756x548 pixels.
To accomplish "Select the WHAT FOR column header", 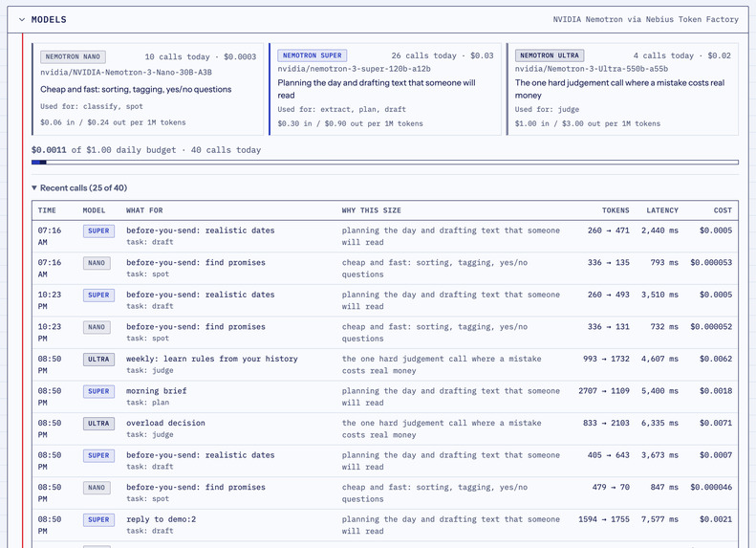I will click(144, 210).
